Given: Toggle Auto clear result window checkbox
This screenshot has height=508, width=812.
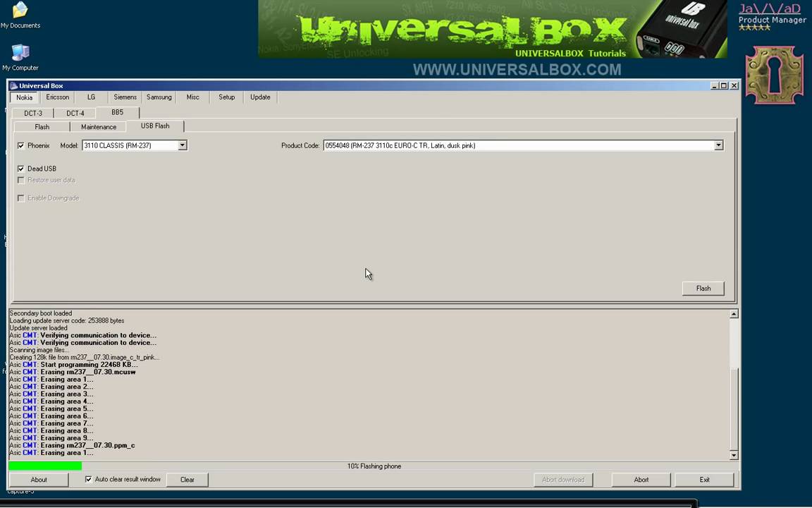Looking at the screenshot, I should 89,480.
